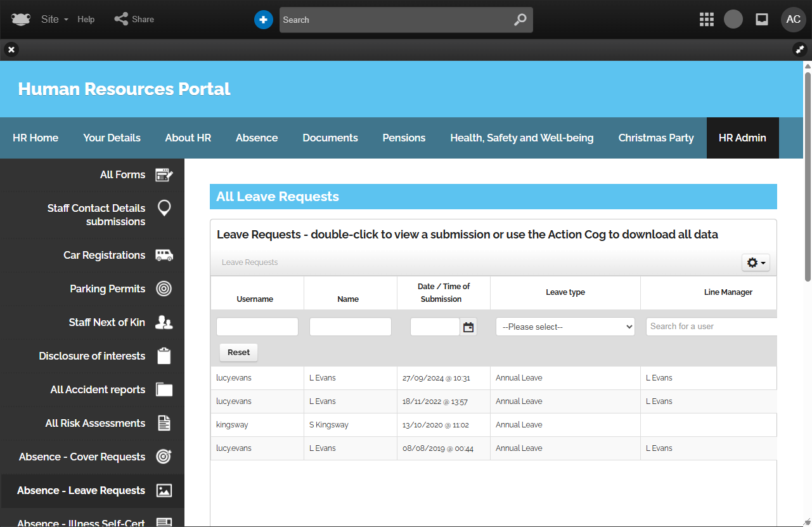Click the blue plus create button
This screenshot has width=812, height=527.
click(263, 20)
